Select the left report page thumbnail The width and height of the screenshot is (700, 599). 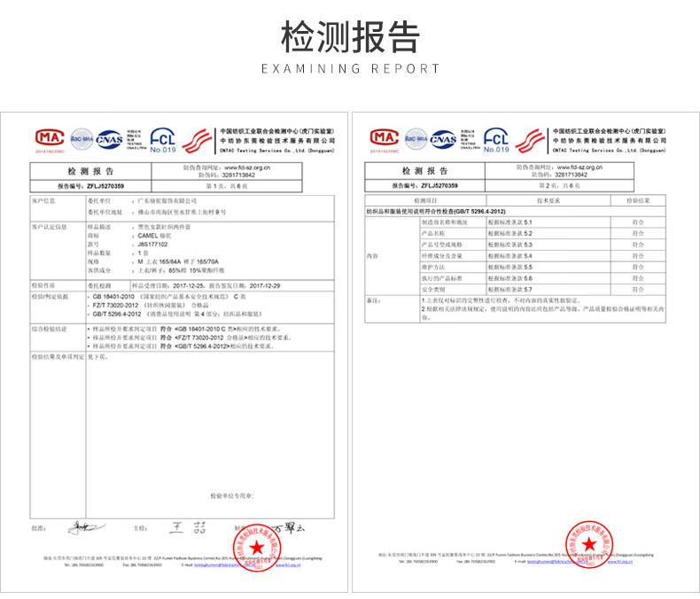pyautogui.click(x=174, y=353)
